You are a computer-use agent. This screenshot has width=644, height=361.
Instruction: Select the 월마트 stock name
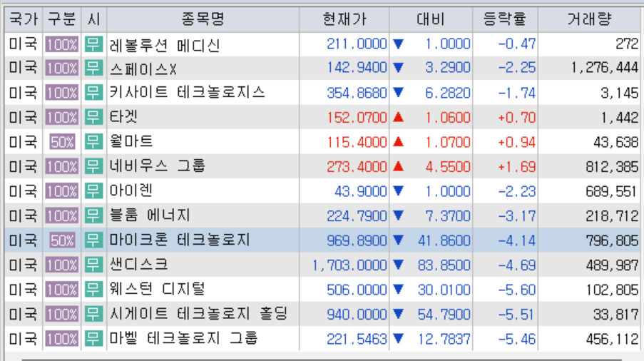click(131, 142)
